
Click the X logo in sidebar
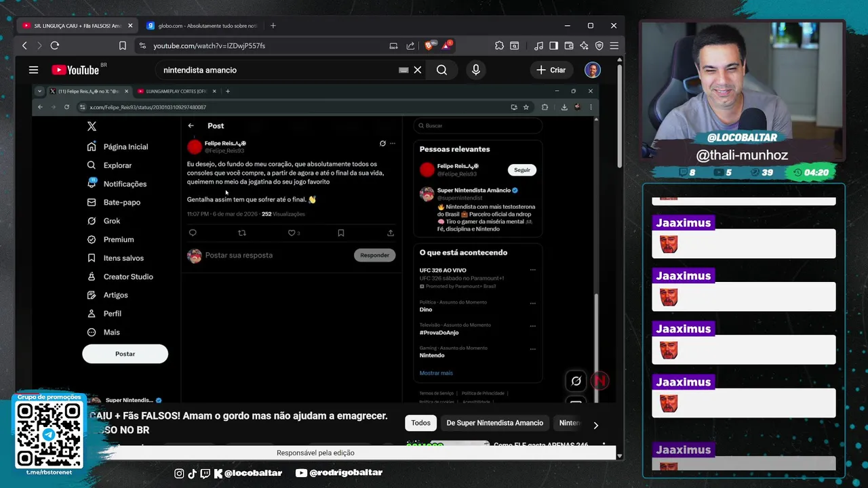[x=92, y=126]
